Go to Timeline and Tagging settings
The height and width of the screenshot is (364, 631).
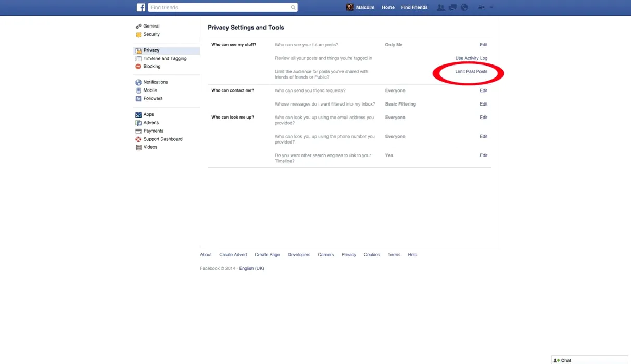(x=165, y=59)
